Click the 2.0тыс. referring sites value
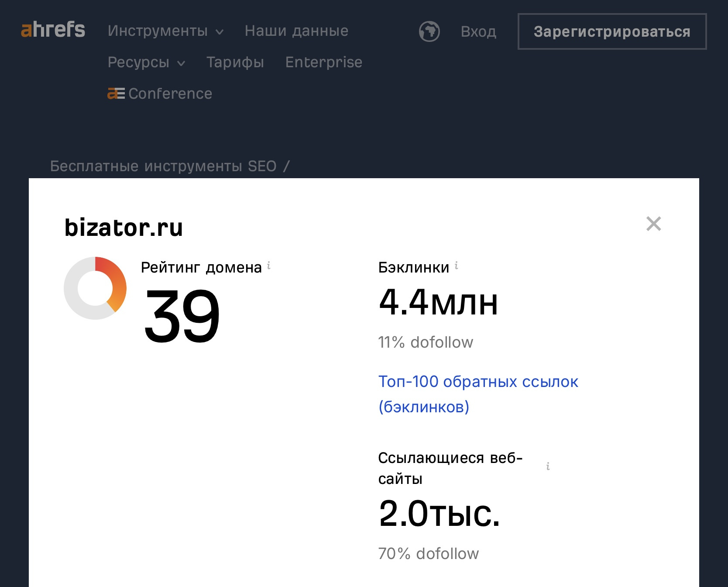Image resolution: width=728 pixels, height=587 pixels. (x=439, y=513)
